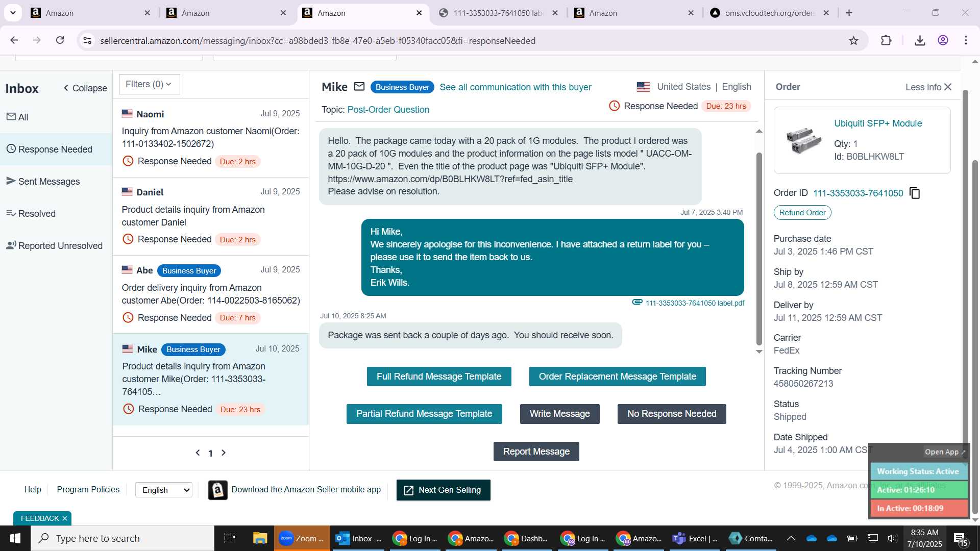Click Order Replacement Message Template button
This screenshot has height=551, width=980.
click(618, 377)
